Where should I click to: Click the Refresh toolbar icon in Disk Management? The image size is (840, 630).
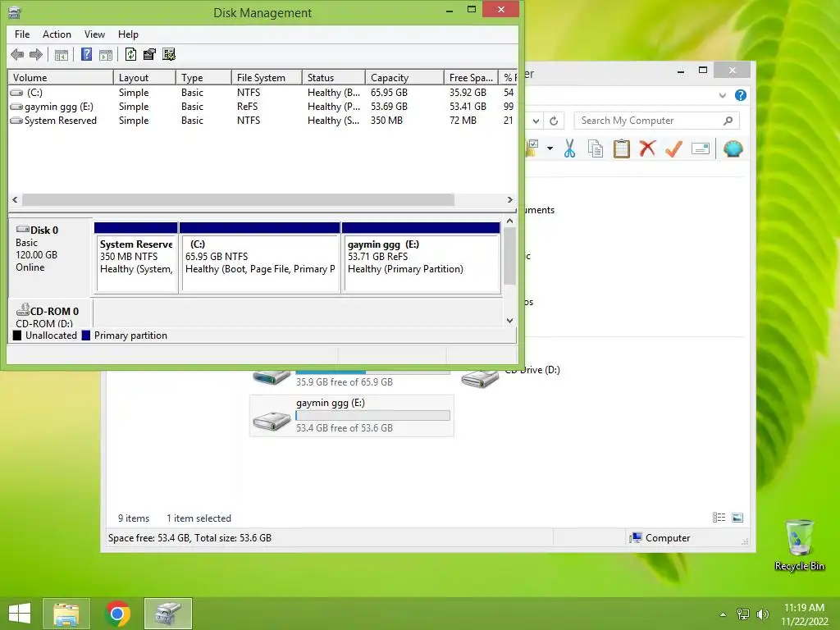coord(130,54)
